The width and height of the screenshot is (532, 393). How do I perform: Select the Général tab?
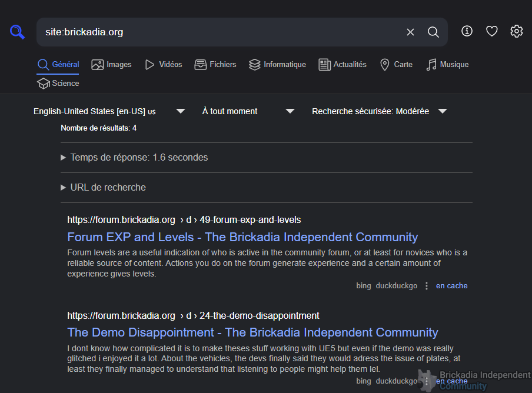pos(58,65)
